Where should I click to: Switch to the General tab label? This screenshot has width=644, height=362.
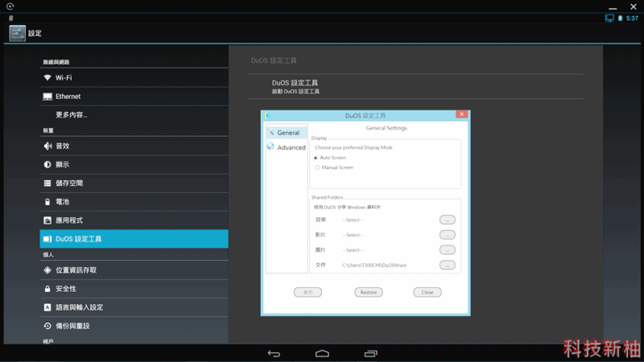(288, 133)
